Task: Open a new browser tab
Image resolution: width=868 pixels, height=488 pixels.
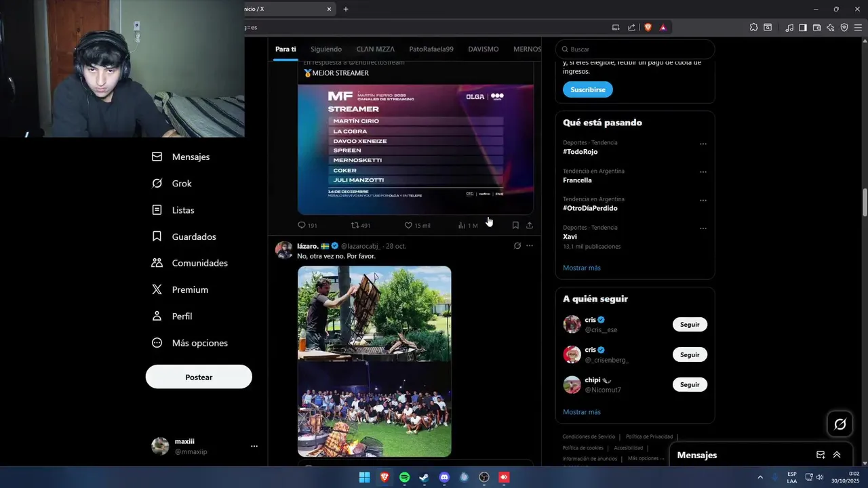Action: (x=346, y=9)
